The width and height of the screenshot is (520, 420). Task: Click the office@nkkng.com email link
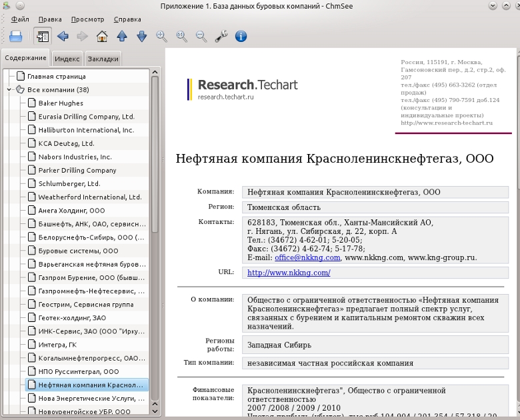[x=307, y=257]
